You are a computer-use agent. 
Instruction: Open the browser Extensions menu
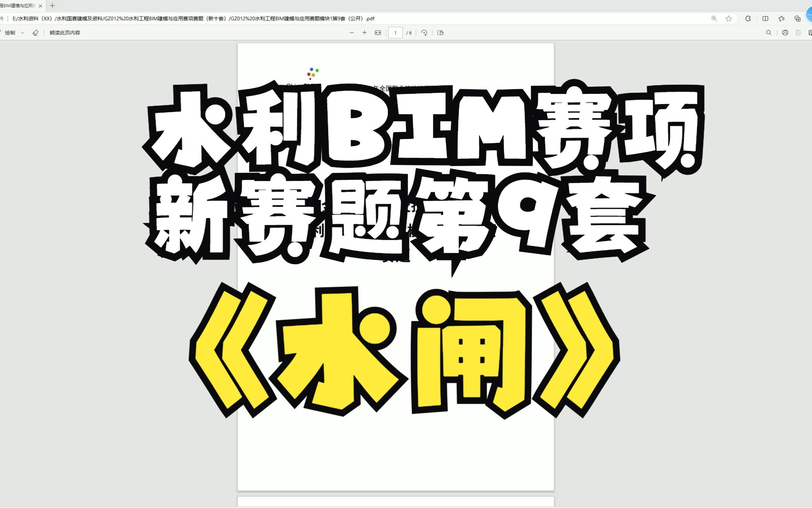click(x=748, y=19)
